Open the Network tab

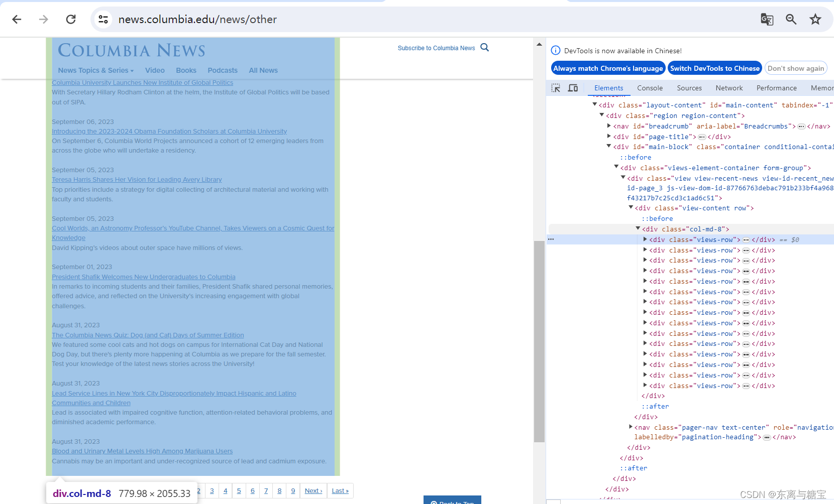click(729, 88)
